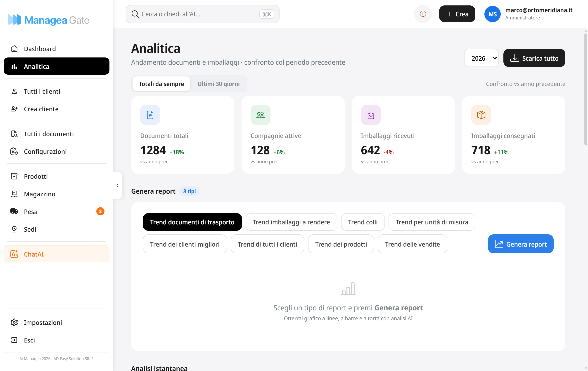Click the Crea cliente add-person icon

(14, 109)
